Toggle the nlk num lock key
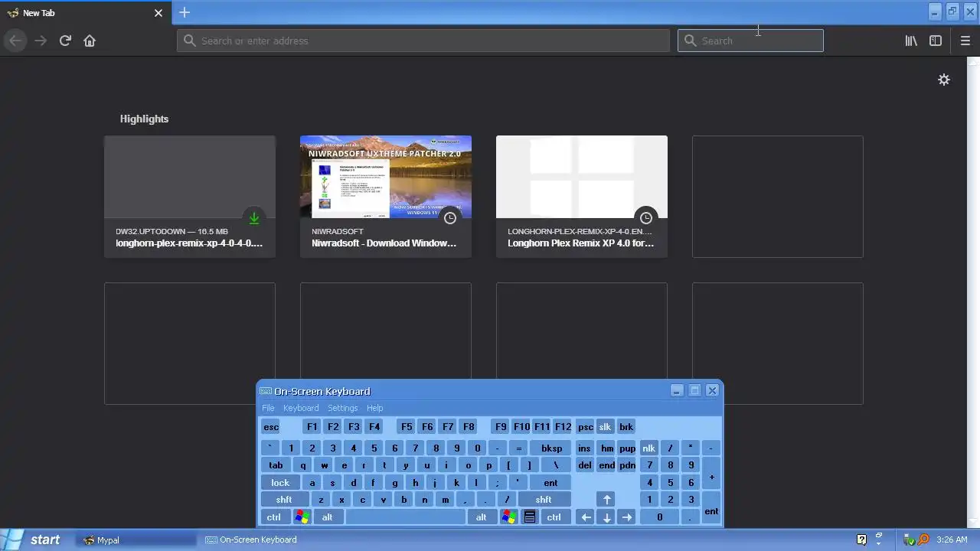Screen dimensions: 980x551 (x=648, y=448)
